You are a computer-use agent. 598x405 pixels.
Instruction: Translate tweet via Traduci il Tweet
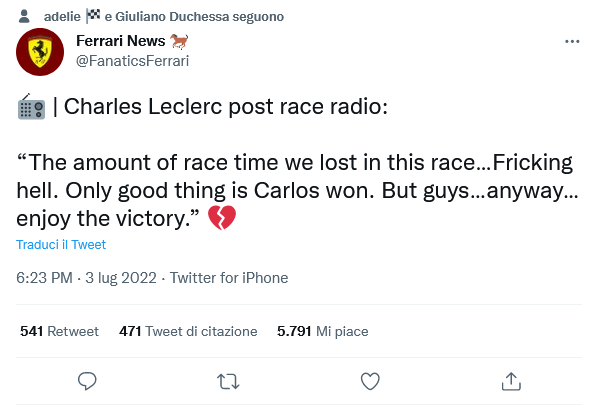[x=61, y=244]
